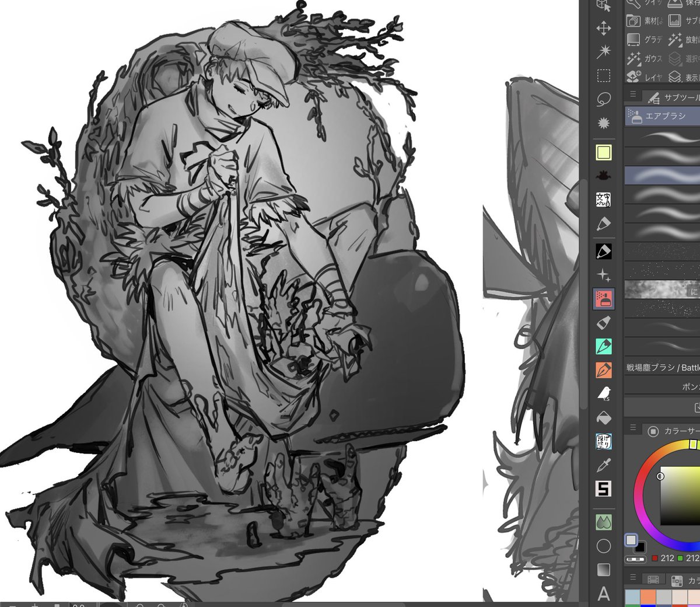700x607 pixels.
Task: Choose the second airbrush stroke preset
Action: tap(662, 156)
